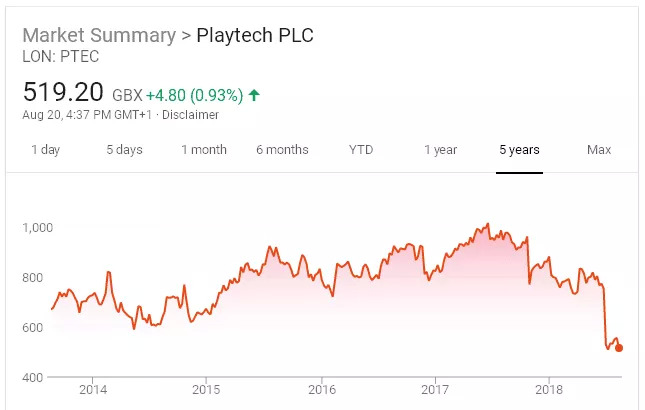Click the 1,000 label on the y-axis

(39, 227)
